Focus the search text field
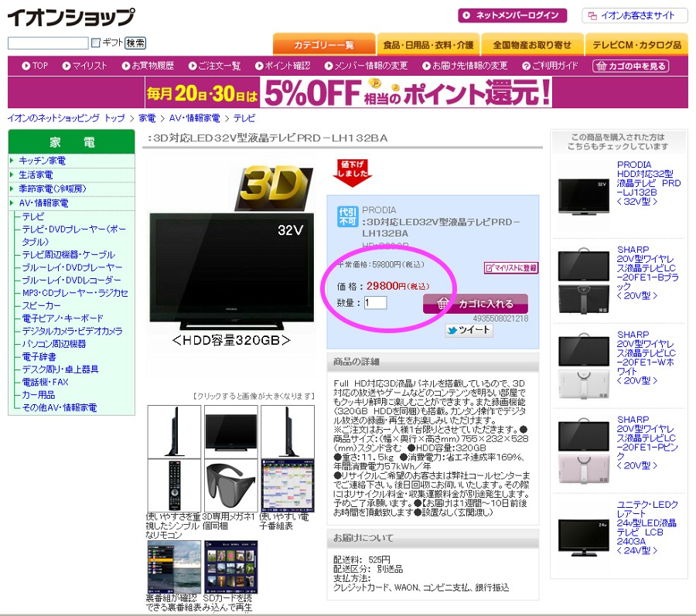Image resolution: width=696 pixels, height=616 pixels. click(48, 43)
